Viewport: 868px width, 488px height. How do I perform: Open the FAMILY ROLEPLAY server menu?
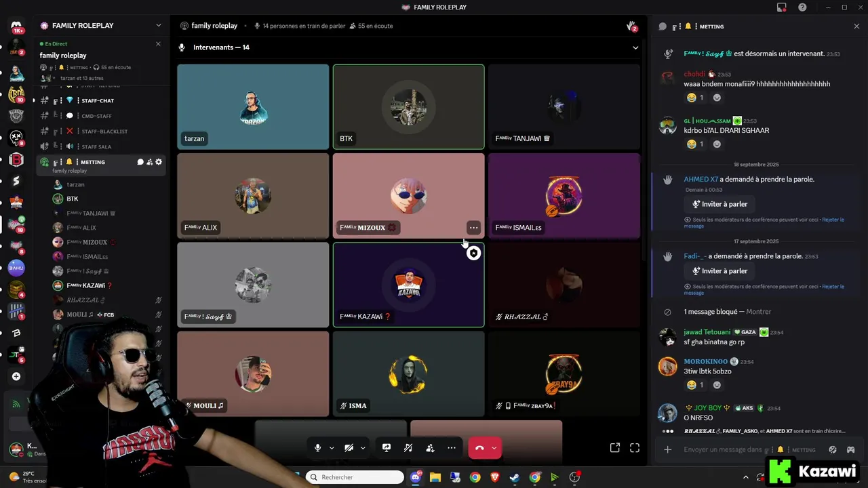click(102, 26)
